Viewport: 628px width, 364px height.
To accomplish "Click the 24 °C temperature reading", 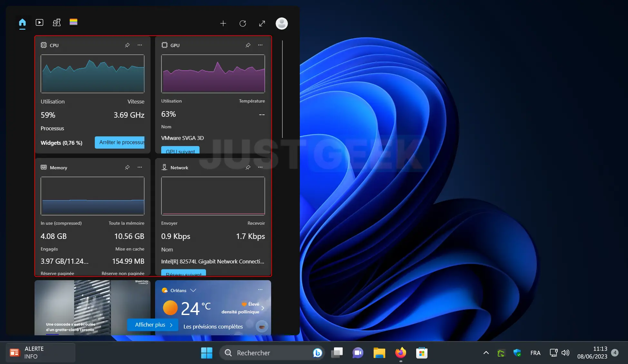I will 196,309.
